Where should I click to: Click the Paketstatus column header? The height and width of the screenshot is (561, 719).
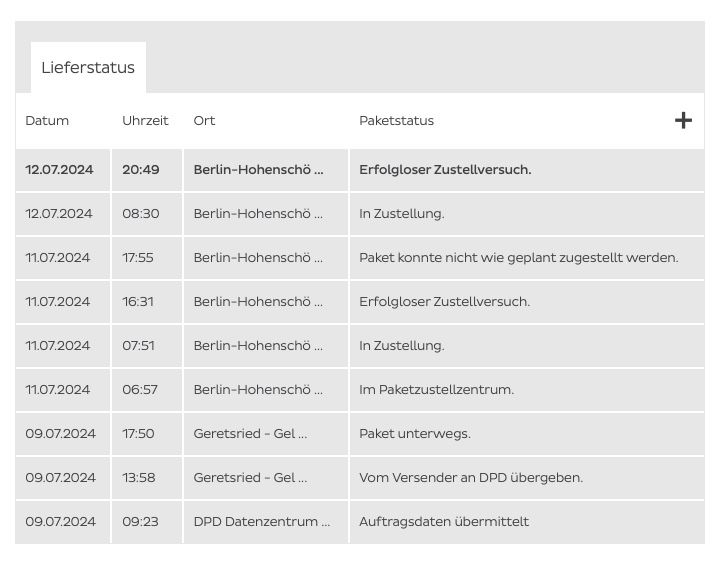396,121
